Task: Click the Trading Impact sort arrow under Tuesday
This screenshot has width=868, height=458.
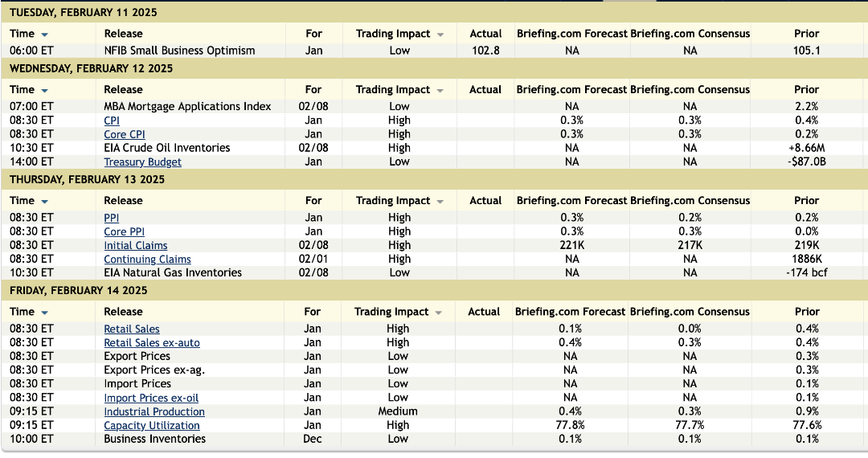Action: (440, 35)
